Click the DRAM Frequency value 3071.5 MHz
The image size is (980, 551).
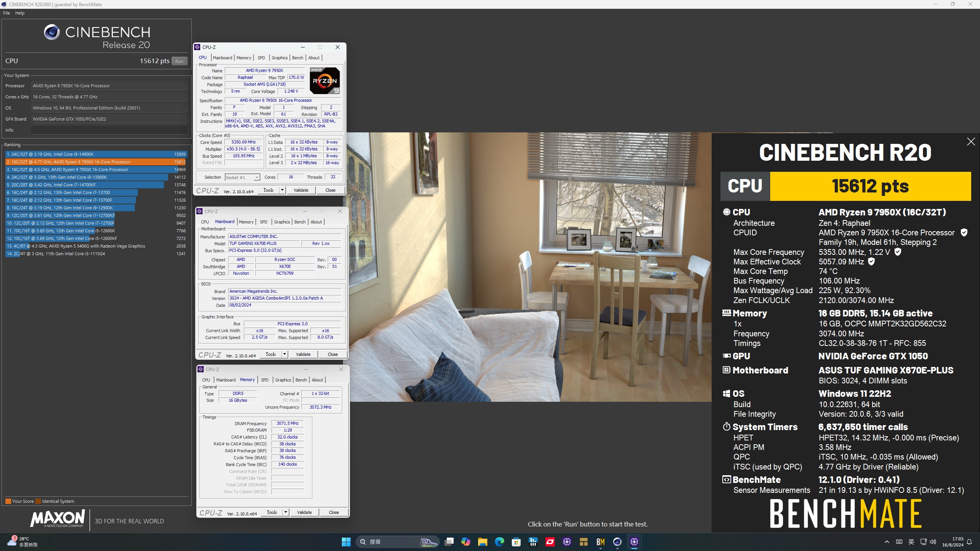click(287, 423)
